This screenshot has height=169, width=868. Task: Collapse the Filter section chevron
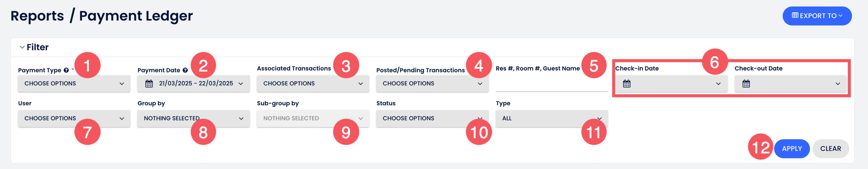click(x=22, y=47)
